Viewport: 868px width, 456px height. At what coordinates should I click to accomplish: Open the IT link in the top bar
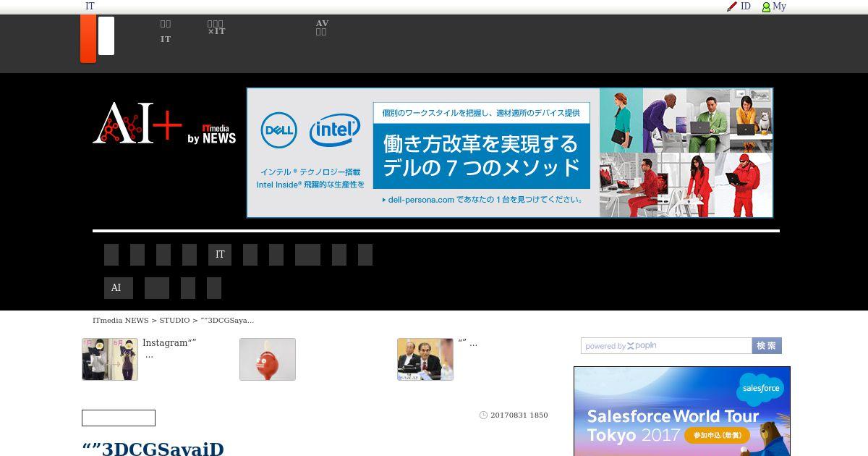[x=90, y=7]
